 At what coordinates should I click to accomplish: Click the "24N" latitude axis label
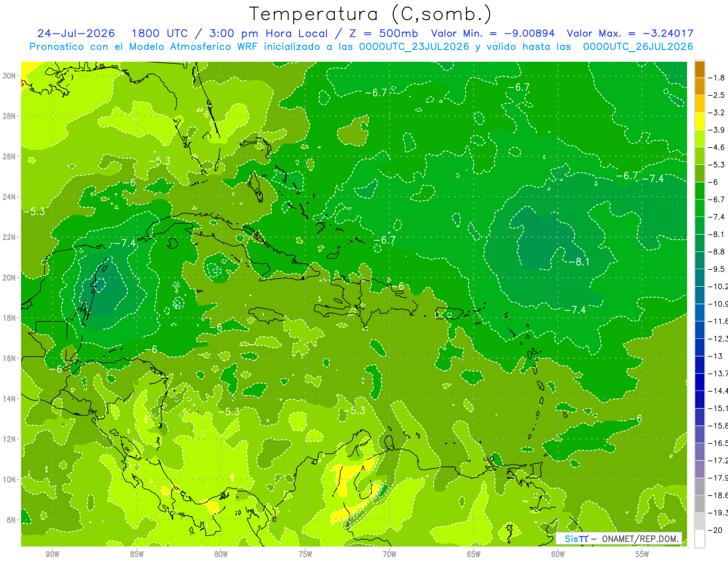10,197
